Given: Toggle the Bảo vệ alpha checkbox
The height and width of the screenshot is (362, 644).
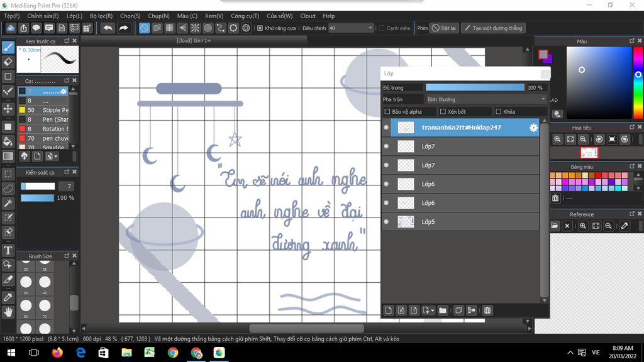Looking at the screenshot, I should pyautogui.click(x=387, y=112).
